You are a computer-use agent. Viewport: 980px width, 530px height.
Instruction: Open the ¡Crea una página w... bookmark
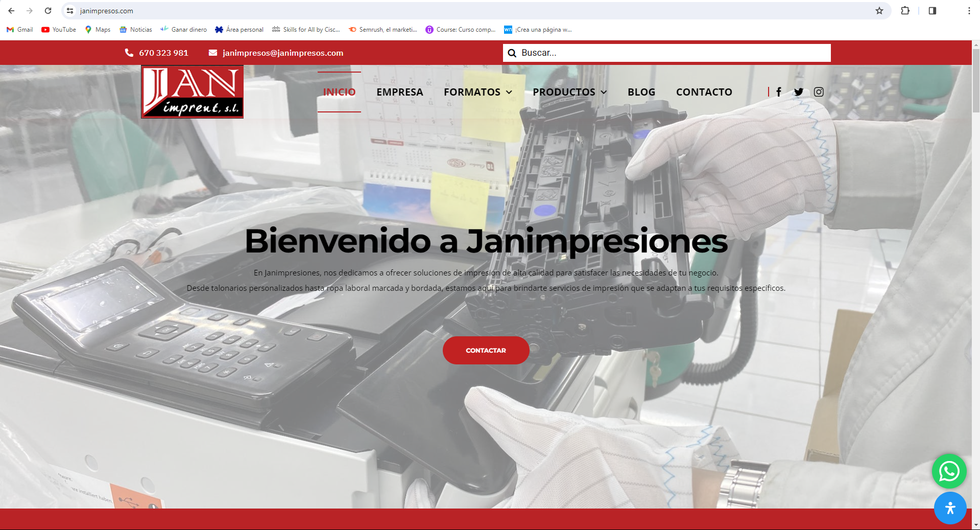tap(538, 30)
